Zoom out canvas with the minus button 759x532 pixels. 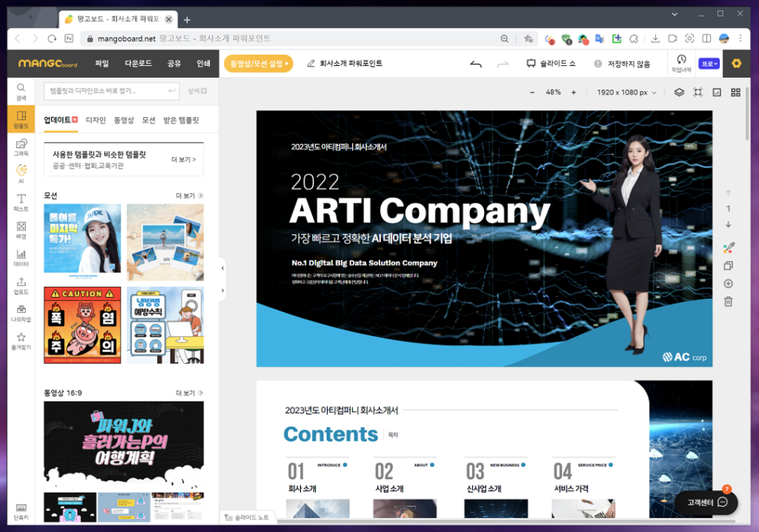pyautogui.click(x=532, y=92)
